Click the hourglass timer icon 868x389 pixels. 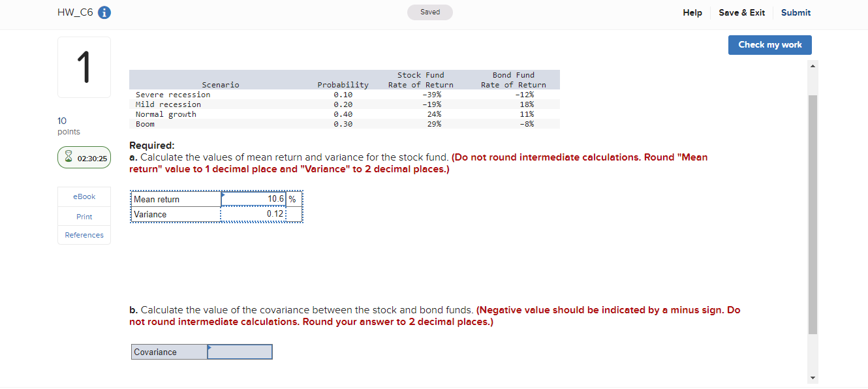[x=69, y=157]
